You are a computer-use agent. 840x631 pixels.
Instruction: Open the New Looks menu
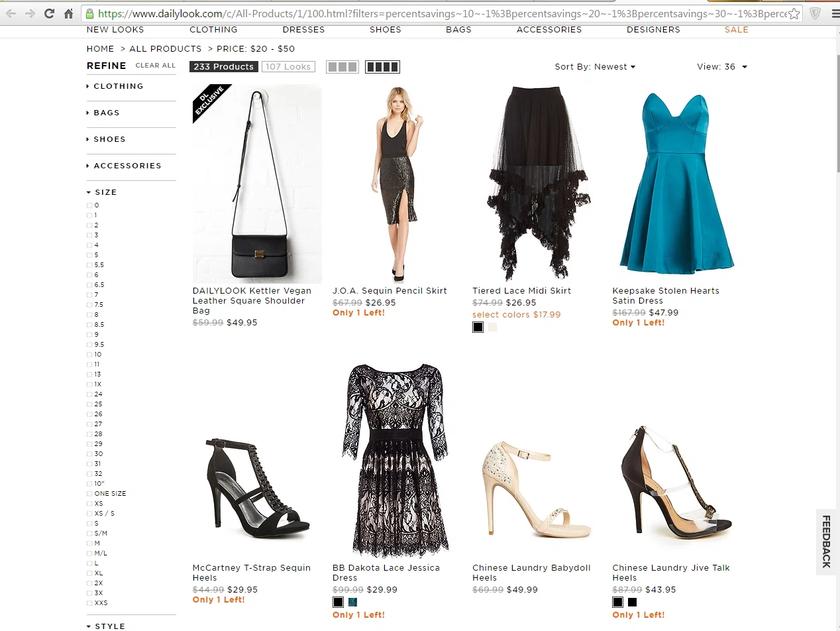(115, 30)
